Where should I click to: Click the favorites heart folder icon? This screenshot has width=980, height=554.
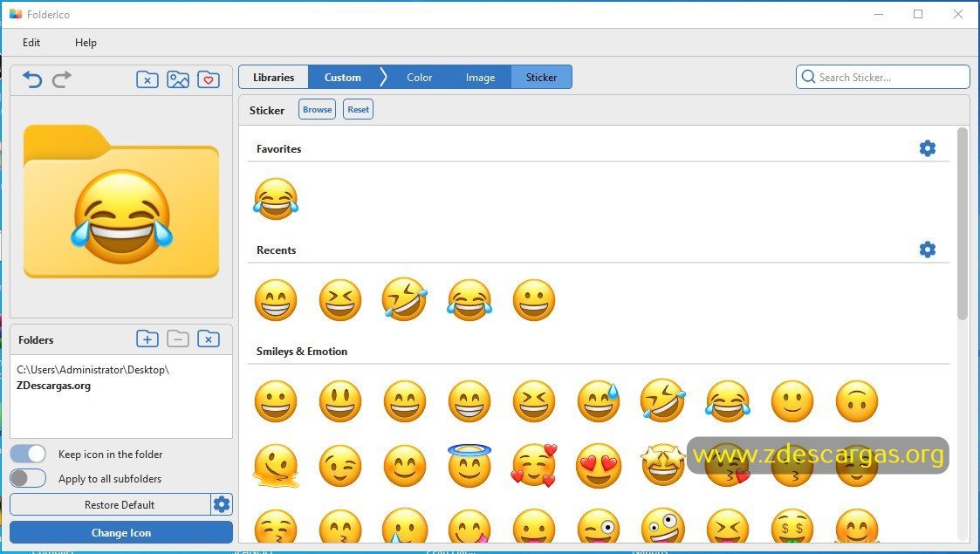coord(209,79)
